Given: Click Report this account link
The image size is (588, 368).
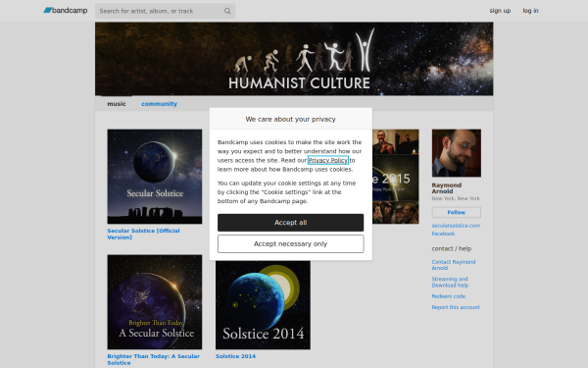Looking at the screenshot, I should [x=456, y=307].
